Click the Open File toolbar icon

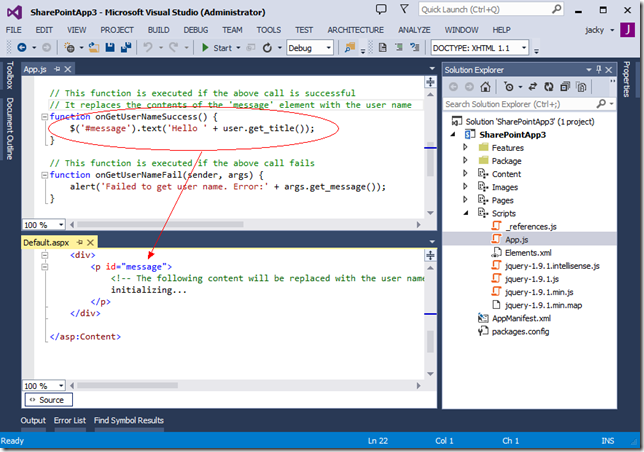94,48
